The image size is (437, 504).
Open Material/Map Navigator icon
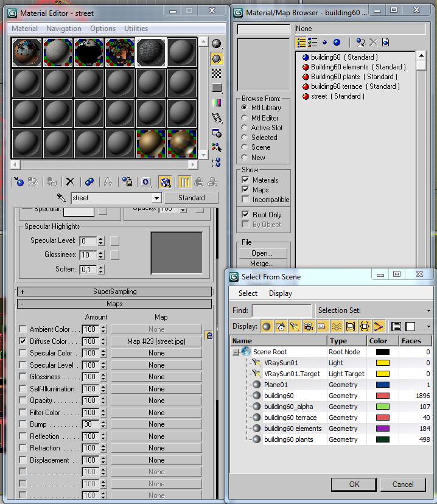[x=217, y=163]
